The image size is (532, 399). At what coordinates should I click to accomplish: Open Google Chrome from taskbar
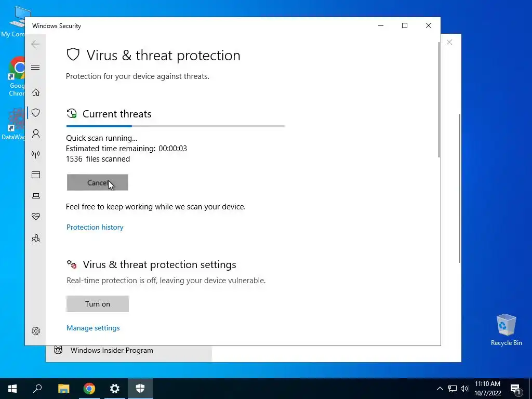click(x=89, y=389)
